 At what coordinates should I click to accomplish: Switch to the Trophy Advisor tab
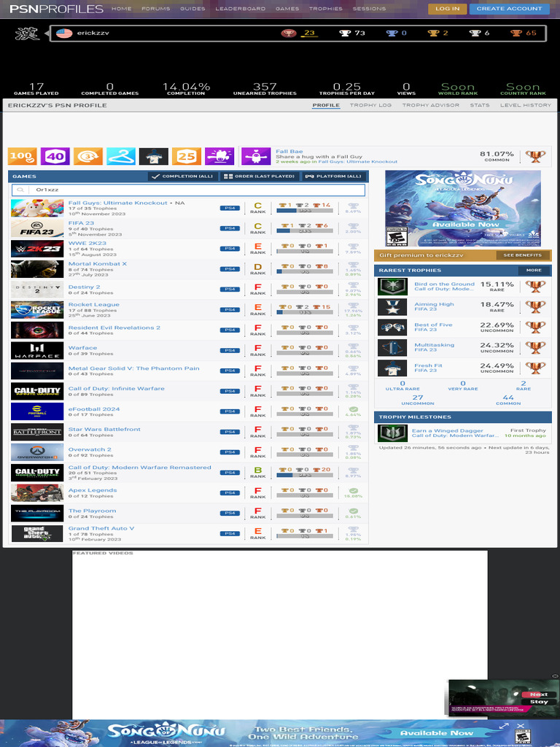431,105
